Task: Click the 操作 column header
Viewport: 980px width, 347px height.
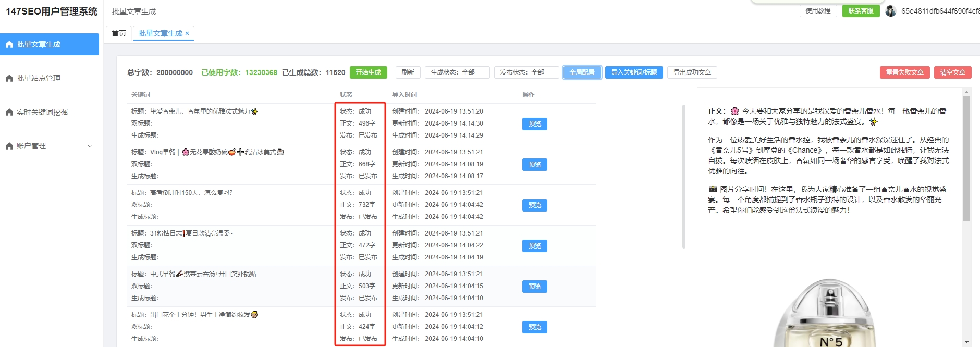Action: point(529,95)
